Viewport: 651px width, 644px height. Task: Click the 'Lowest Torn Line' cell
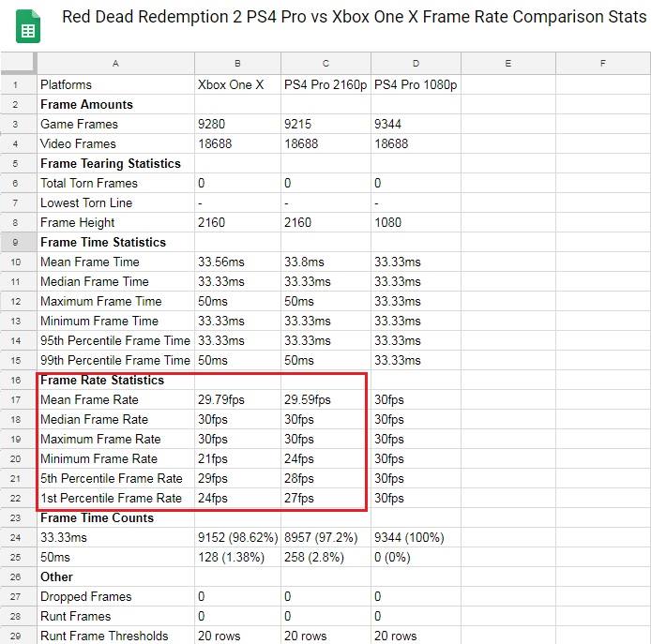(x=115, y=202)
